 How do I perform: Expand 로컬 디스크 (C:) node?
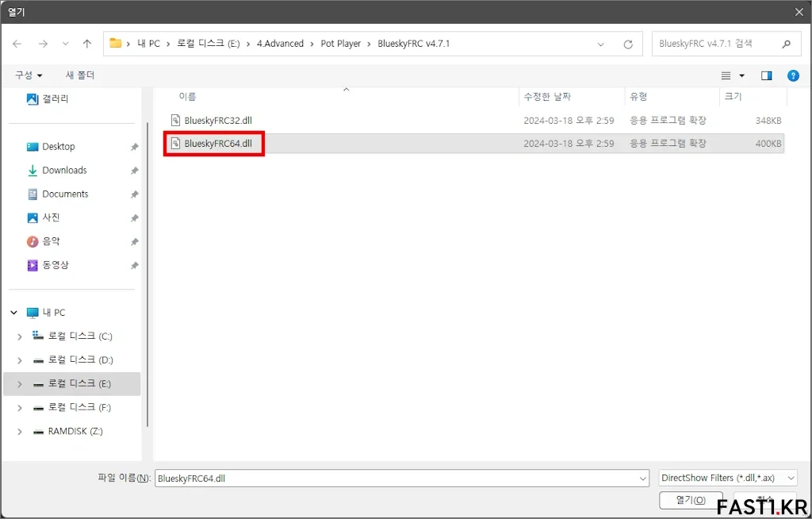(20, 336)
